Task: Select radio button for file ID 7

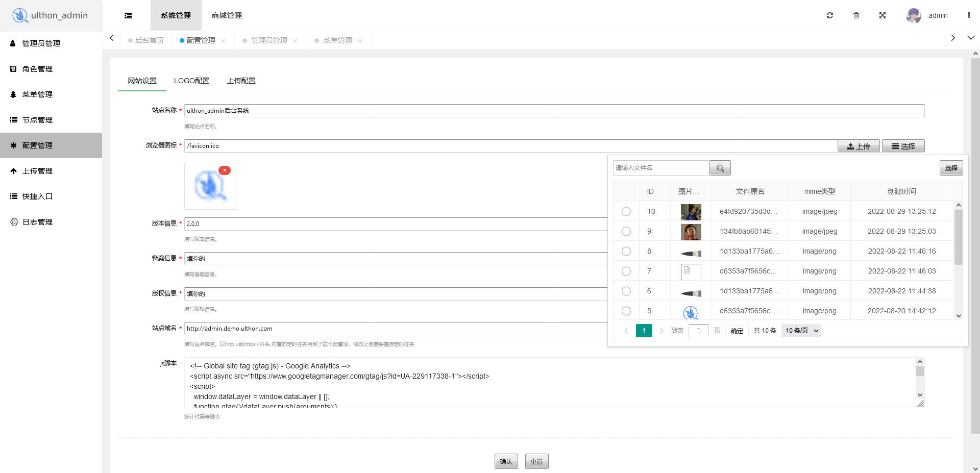Action: coord(626,271)
